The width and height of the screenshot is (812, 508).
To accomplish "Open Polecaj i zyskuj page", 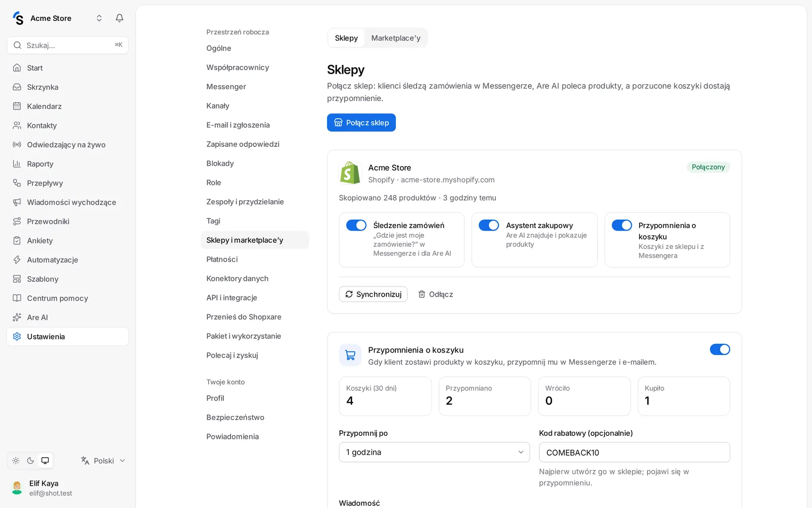I will point(254,355).
